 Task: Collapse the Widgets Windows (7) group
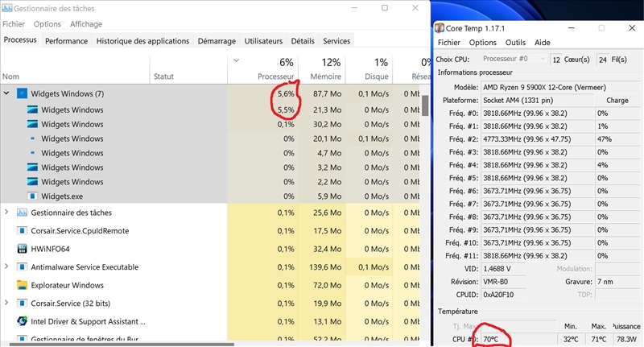[6, 93]
